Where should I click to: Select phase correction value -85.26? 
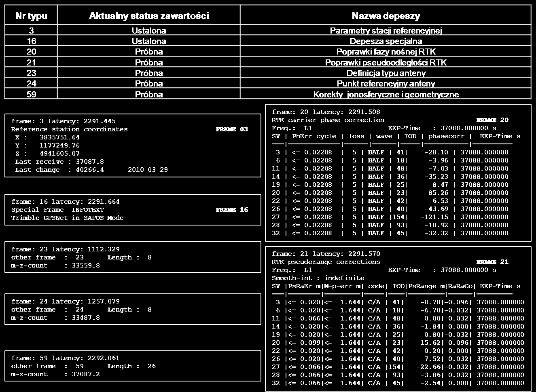[436, 193]
